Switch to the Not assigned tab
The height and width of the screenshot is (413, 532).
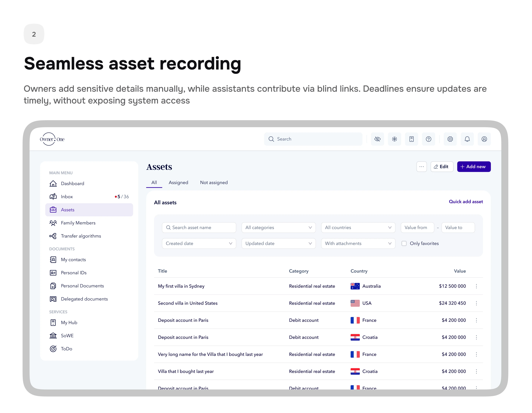point(214,182)
